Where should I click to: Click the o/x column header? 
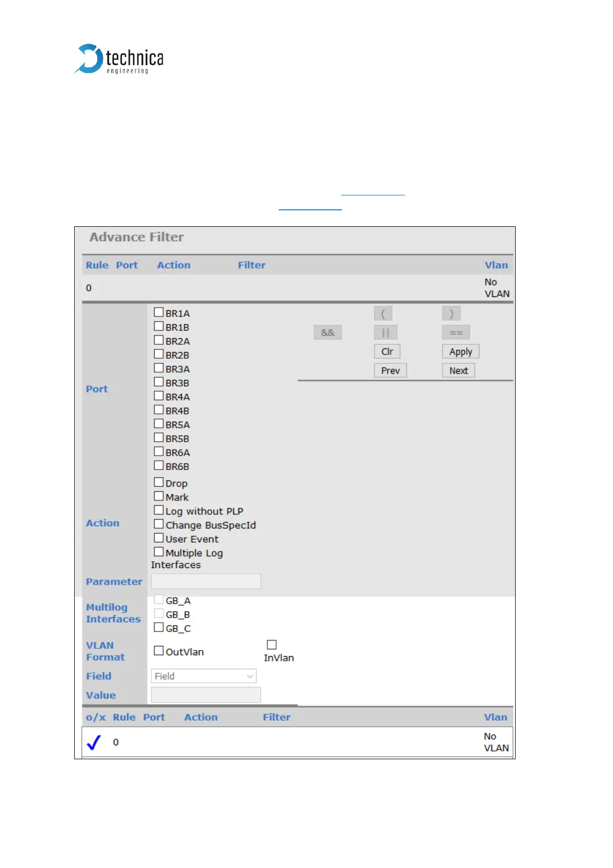click(x=96, y=717)
